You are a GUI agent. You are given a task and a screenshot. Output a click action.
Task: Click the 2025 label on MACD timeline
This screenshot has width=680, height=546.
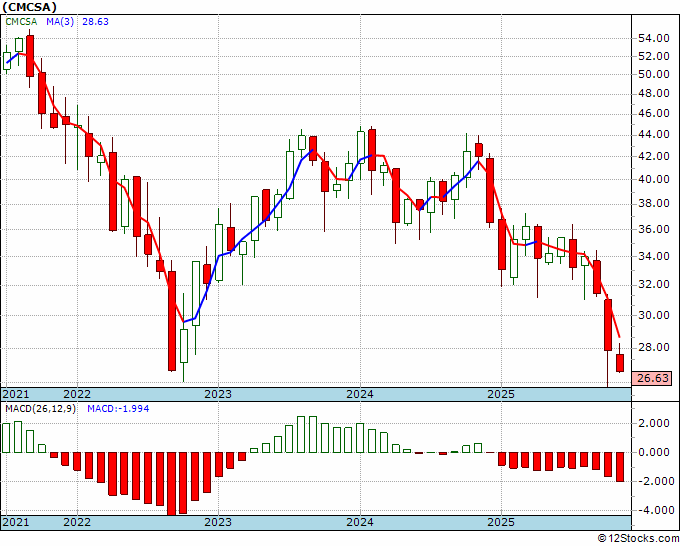point(501,522)
